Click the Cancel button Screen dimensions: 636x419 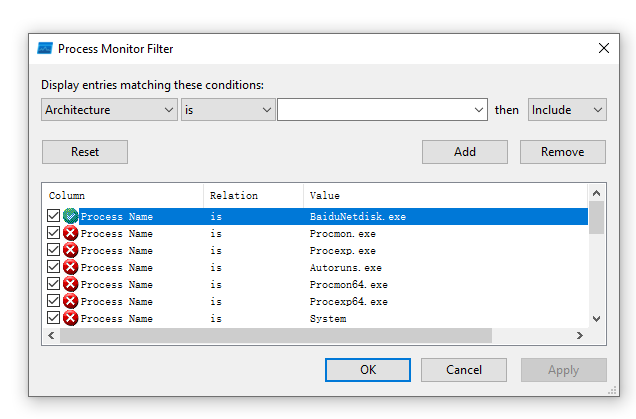[464, 370]
